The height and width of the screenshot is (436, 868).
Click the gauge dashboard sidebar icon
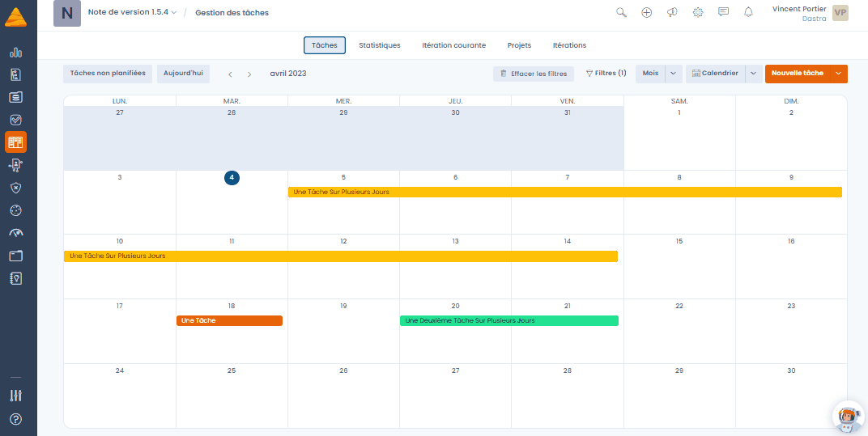16,233
